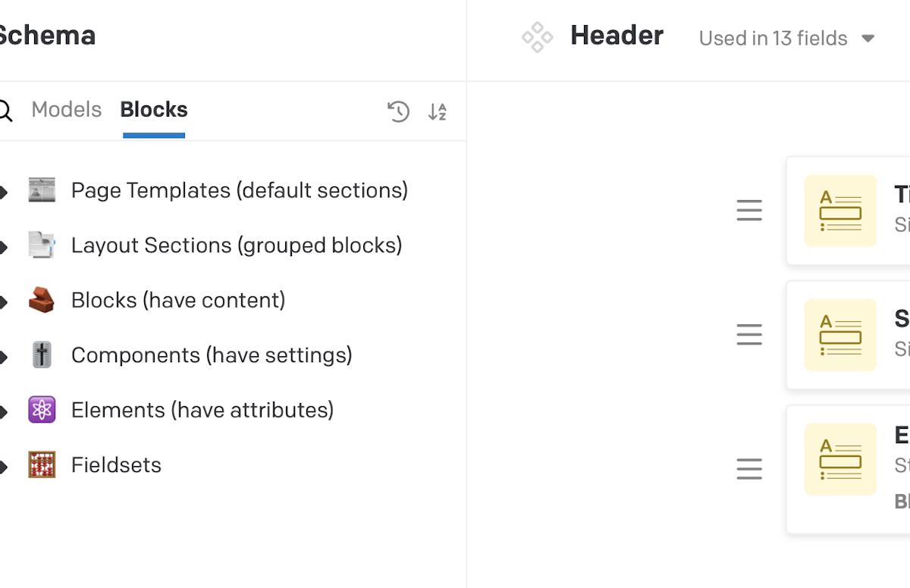Open Components (have settings) group
910x588 pixels.
(212, 355)
